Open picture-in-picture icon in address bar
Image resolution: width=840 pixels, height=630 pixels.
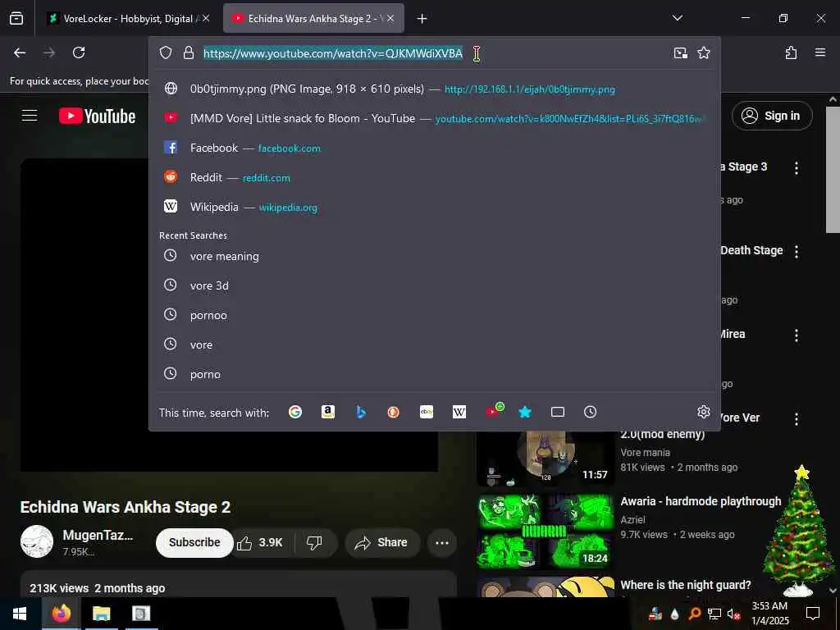coord(680,52)
